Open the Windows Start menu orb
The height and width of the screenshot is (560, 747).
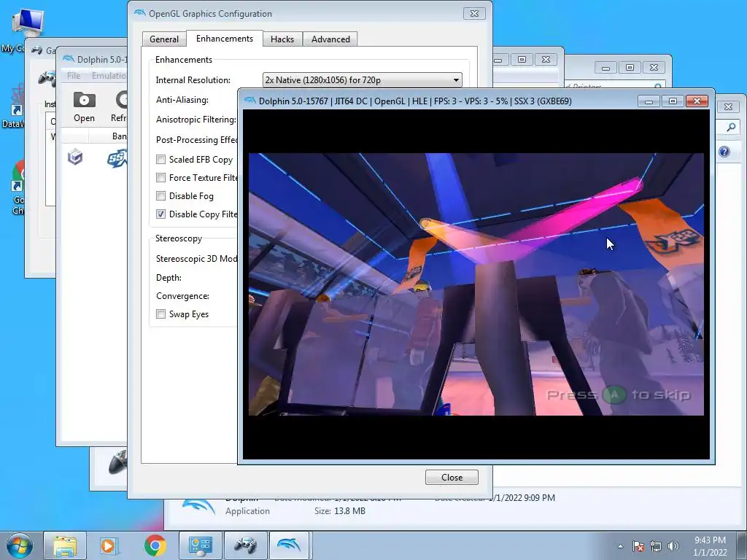pyautogui.click(x=20, y=545)
